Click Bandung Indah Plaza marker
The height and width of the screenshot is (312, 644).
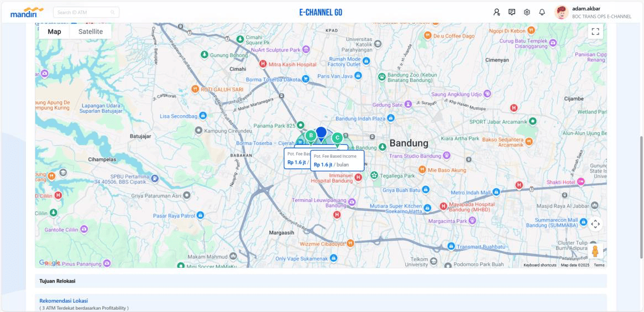point(391,118)
